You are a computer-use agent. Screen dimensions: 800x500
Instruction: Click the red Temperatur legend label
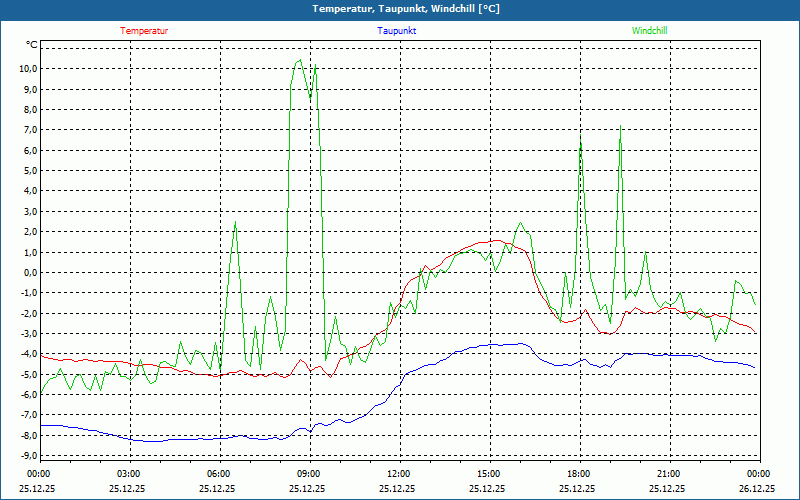coord(144,30)
